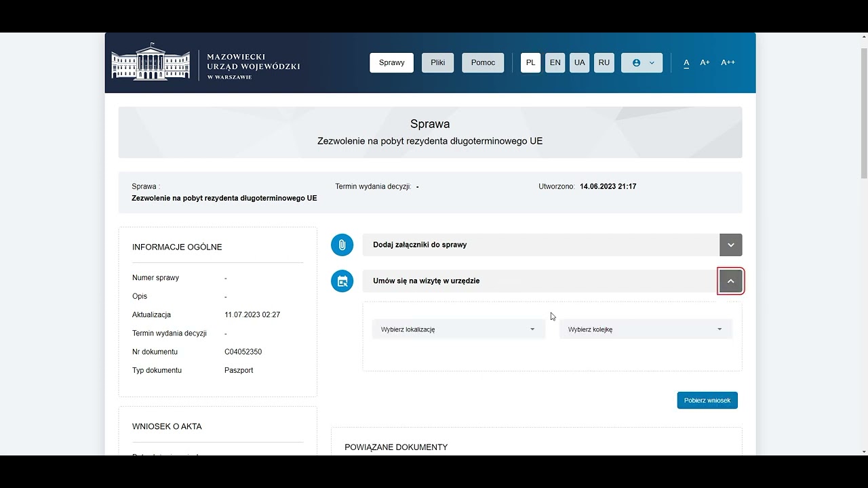Screen dimensions: 868x488
Task: Click the Pobierz wniosek button
Action: 707,400
